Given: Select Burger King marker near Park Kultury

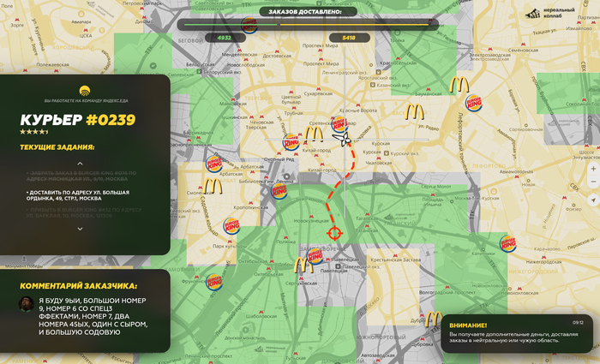Looking at the screenshot, I should tap(231, 226).
